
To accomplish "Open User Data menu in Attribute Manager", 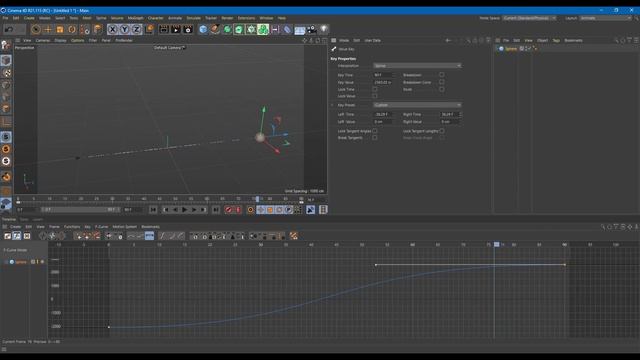I will point(372,40).
